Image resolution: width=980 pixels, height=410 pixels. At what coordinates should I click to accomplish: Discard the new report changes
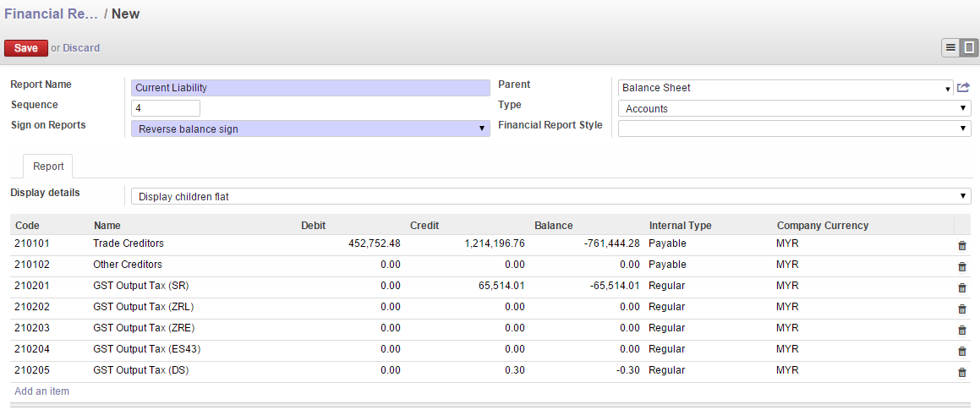click(81, 48)
